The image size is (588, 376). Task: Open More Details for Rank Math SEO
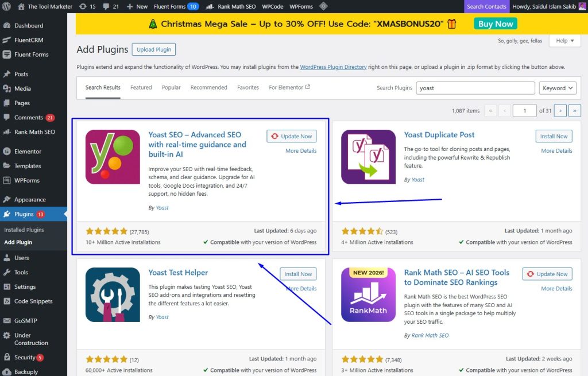coord(556,289)
